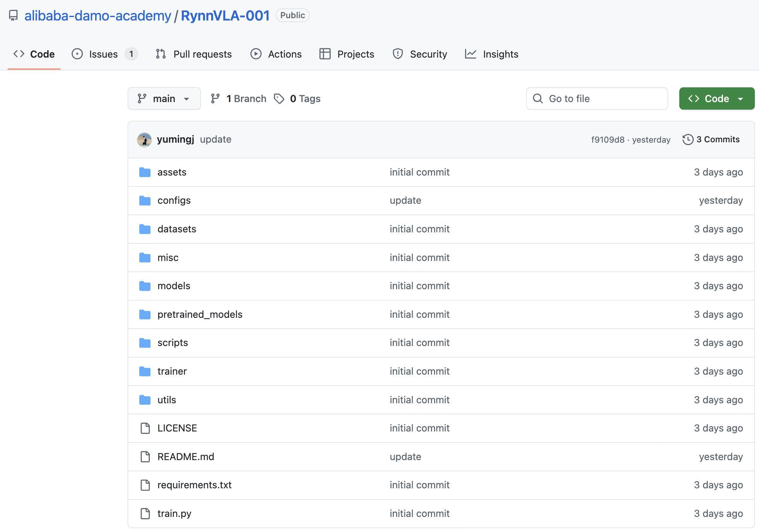
Task: Click the tag icon next to 0 Tags
Action: click(279, 99)
